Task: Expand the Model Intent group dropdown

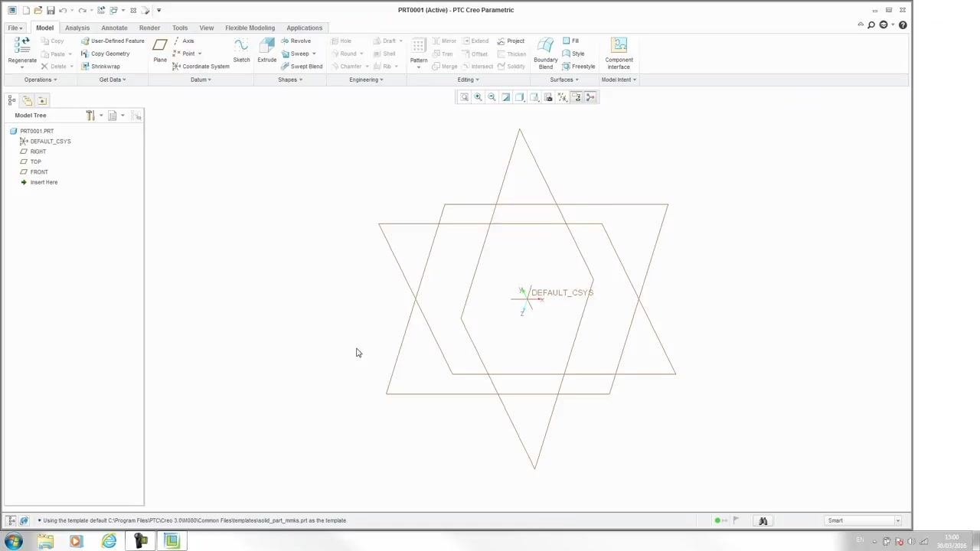Action: (x=619, y=80)
